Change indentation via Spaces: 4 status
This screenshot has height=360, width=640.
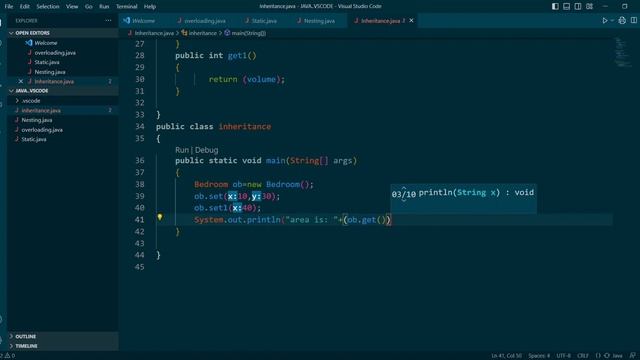pos(539,356)
